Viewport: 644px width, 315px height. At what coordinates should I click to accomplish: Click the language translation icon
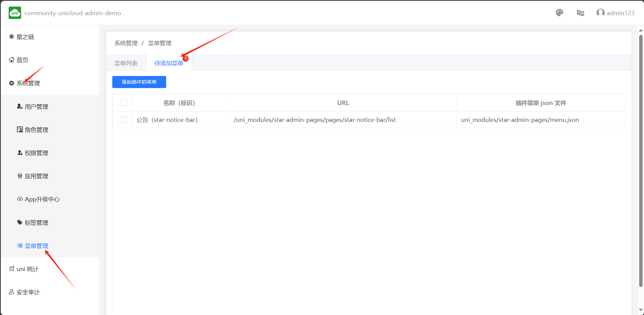point(580,13)
